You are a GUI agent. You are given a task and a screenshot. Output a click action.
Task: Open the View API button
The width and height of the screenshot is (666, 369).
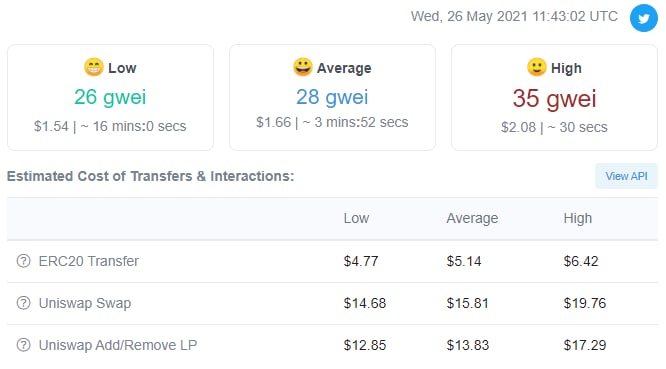(x=626, y=176)
